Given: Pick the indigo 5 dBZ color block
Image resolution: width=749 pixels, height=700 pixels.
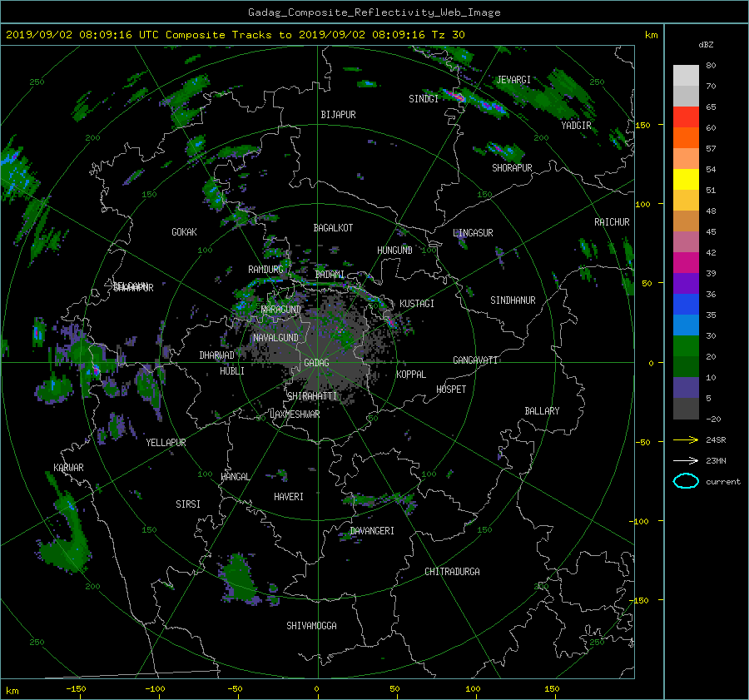Looking at the screenshot, I should pyautogui.click(x=686, y=388).
